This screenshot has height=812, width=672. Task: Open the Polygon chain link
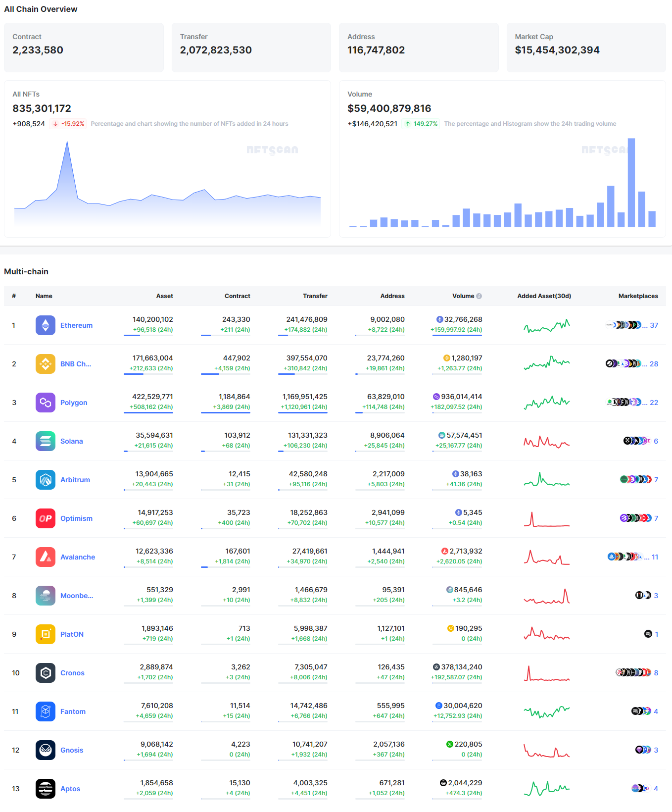74,403
